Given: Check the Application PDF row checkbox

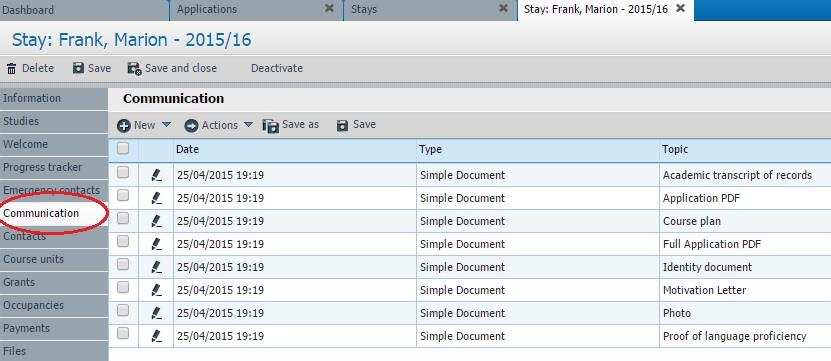Looking at the screenshot, I should [123, 195].
